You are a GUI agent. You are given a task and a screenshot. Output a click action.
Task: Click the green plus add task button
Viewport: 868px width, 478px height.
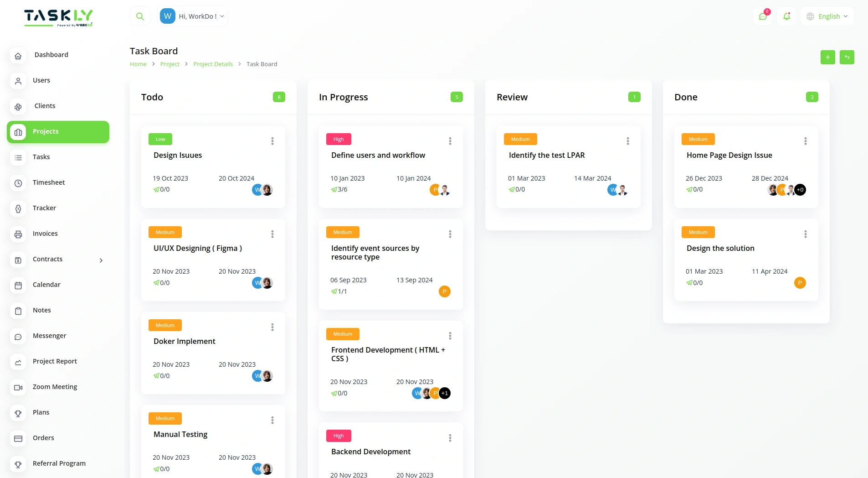click(x=827, y=57)
